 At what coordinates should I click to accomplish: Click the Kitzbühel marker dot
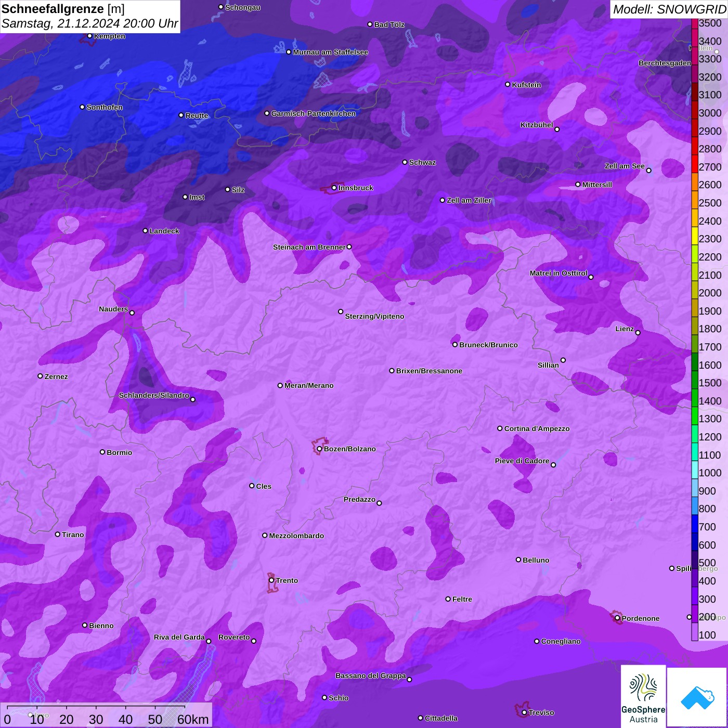coord(557,129)
